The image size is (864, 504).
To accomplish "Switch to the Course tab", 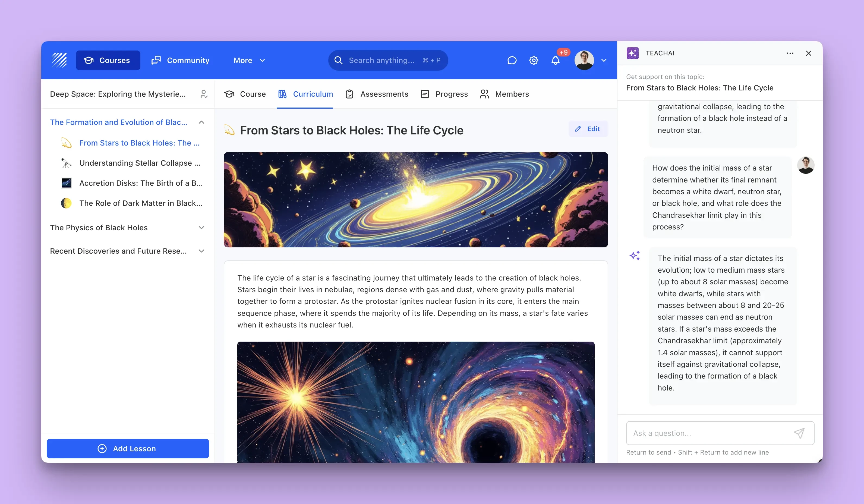I will [245, 94].
